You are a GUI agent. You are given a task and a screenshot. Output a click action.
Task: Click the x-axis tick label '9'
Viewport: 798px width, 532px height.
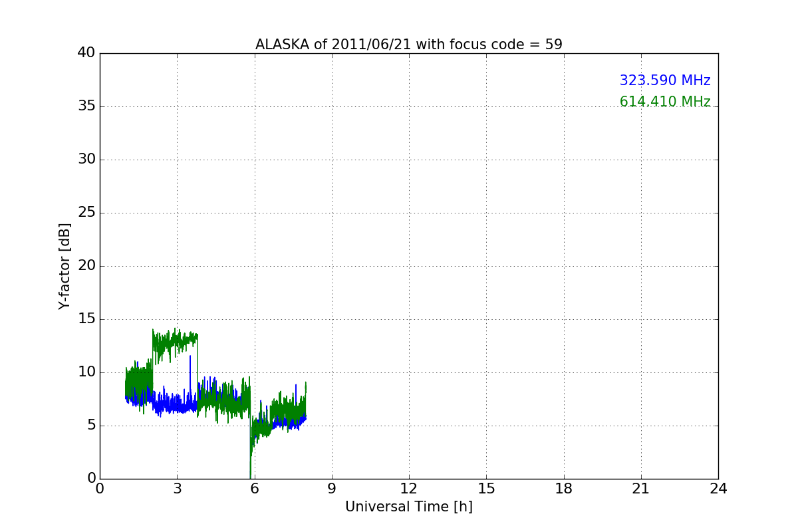(332, 489)
